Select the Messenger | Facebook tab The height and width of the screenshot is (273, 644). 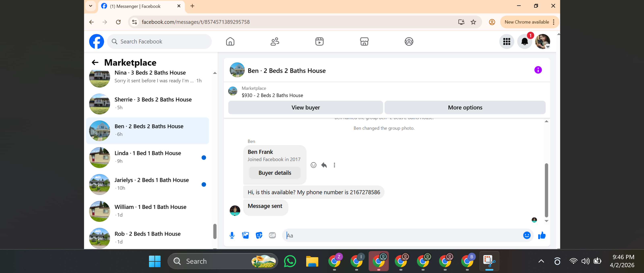[x=141, y=6]
